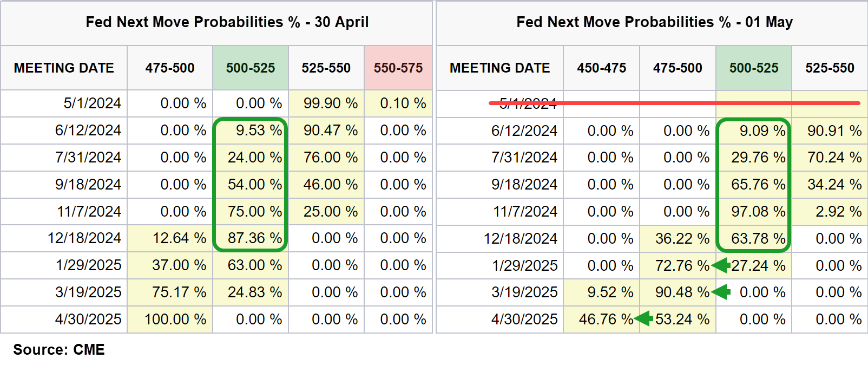
Task: Click the green arrow beside 90.48 %
Action: click(x=721, y=292)
